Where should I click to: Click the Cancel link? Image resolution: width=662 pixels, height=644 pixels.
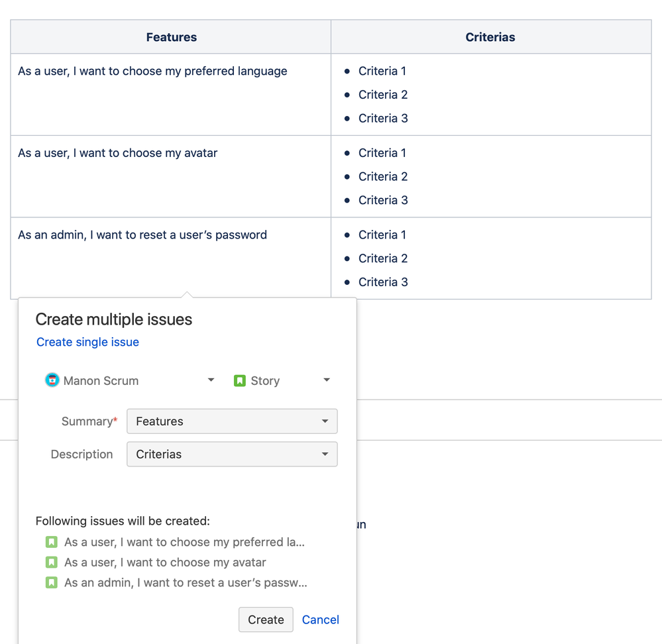[321, 619]
